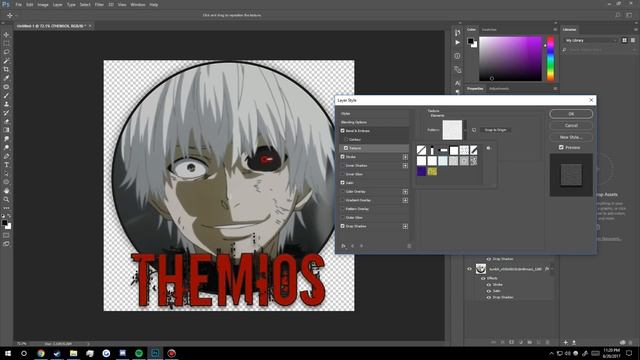
Task: Open the My Library dropdown
Action: [591, 40]
